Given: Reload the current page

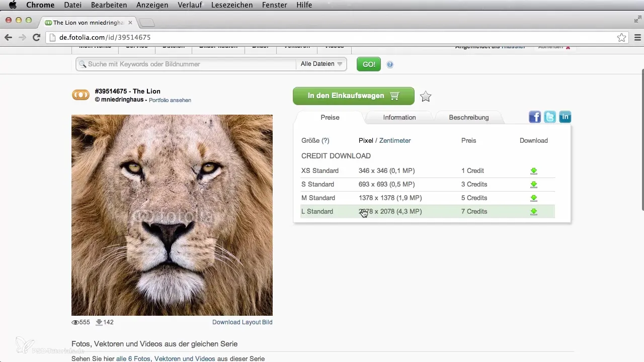Looking at the screenshot, I should click(x=36, y=37).
